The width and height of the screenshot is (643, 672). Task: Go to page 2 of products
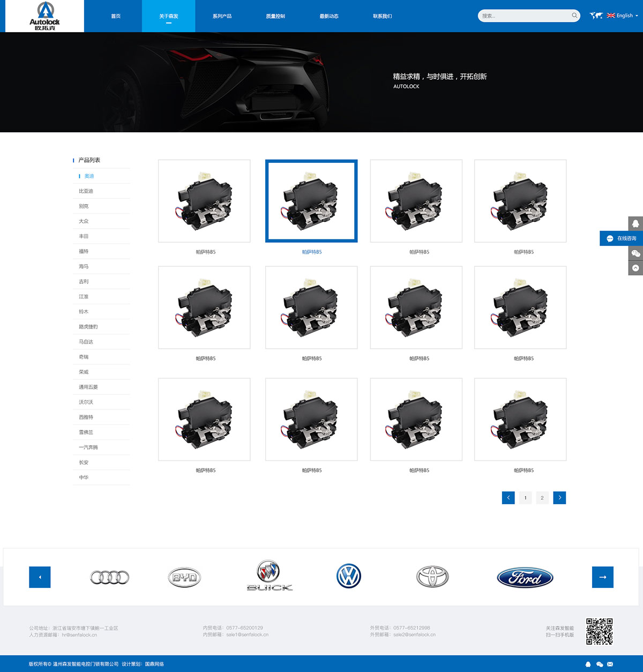tap(542, 498)
